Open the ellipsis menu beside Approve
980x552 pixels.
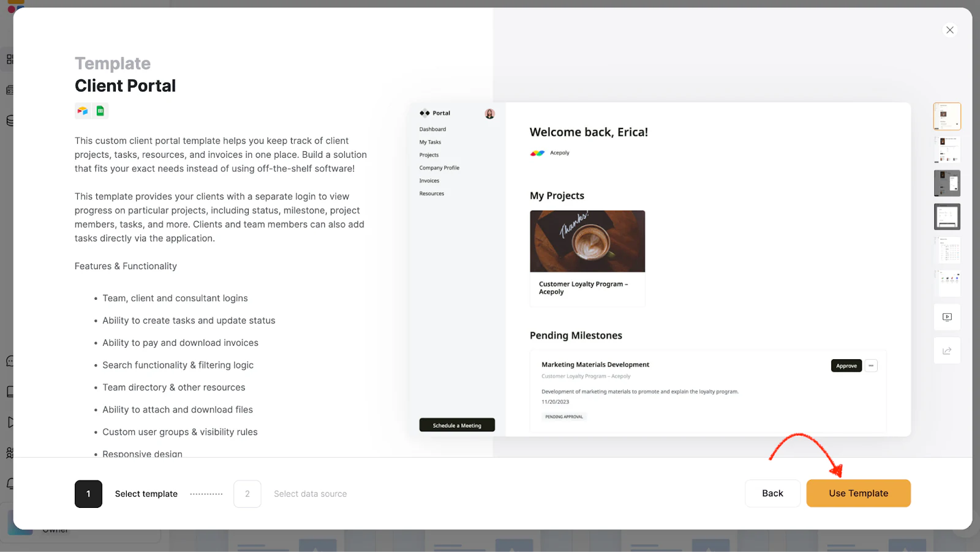pyautogui.click(x=871, y=366)
